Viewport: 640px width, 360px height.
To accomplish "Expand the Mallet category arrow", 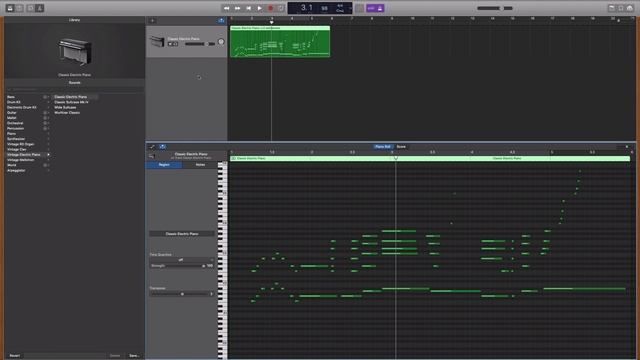I will pos(48,118).
